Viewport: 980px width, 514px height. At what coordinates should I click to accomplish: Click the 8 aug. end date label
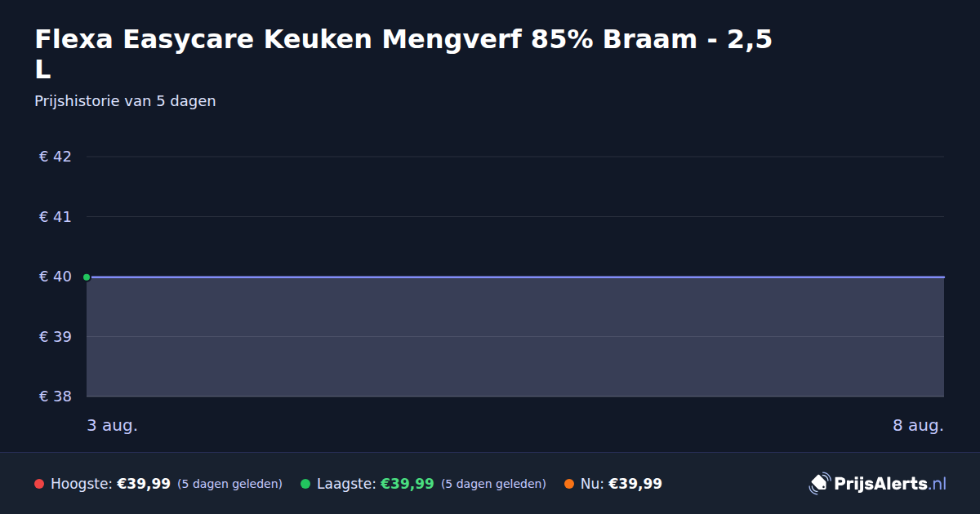tap(919, 426)
